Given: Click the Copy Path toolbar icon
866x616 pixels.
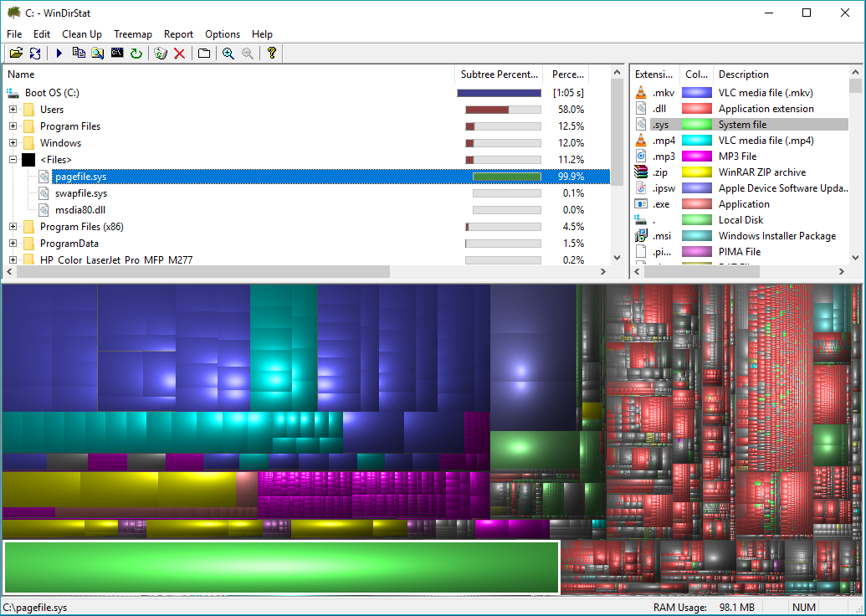Looking at the screenshot, I should point(79,53).
